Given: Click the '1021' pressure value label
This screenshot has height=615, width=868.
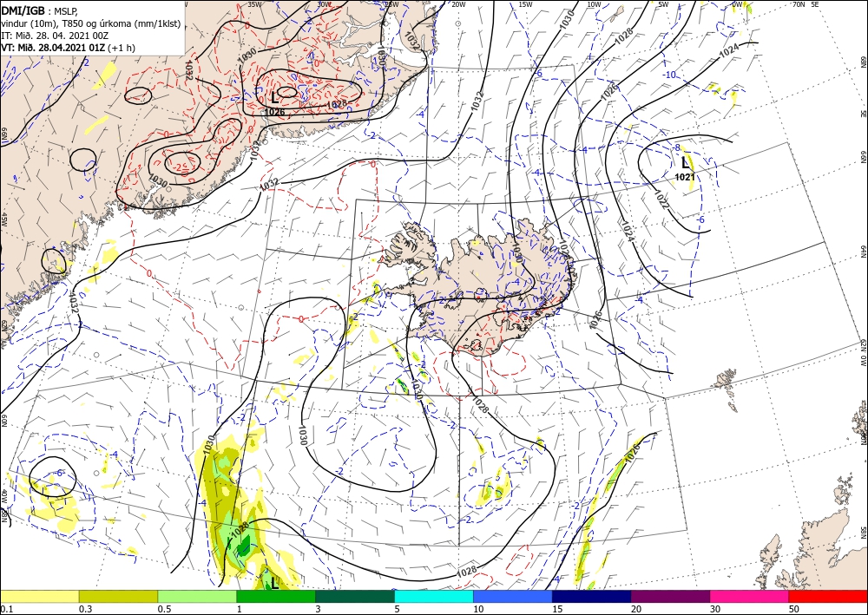Looking at the screenshot, I should click(685, 177).
